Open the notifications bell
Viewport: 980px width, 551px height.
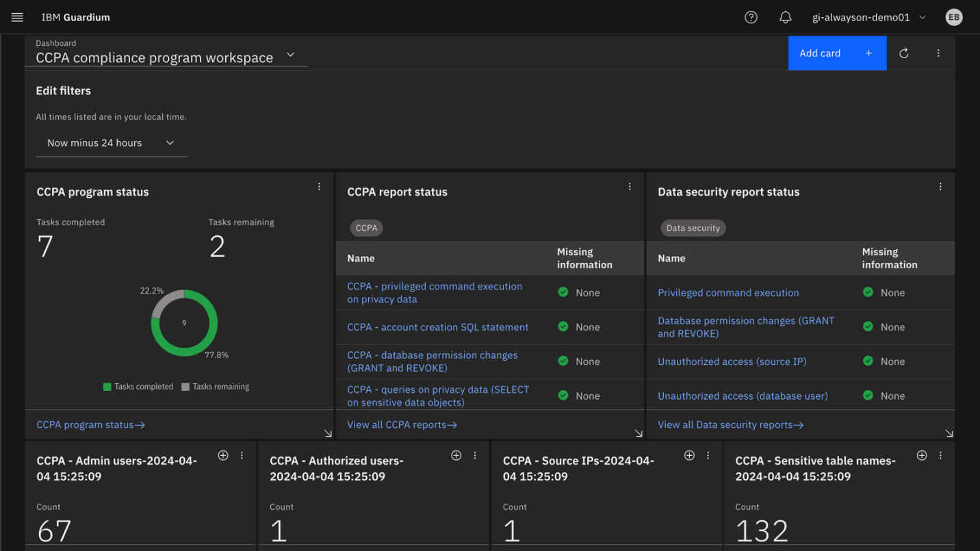tap(785, 17)
